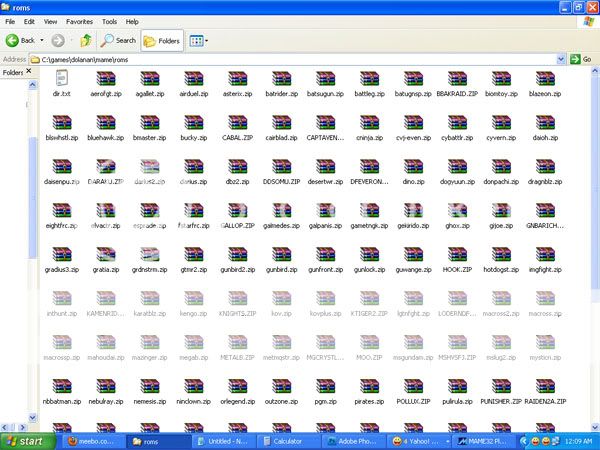Screen dimensions: 600x450
Task: Click the 'cybattlr.zip' file name
Action: [457, 138]
